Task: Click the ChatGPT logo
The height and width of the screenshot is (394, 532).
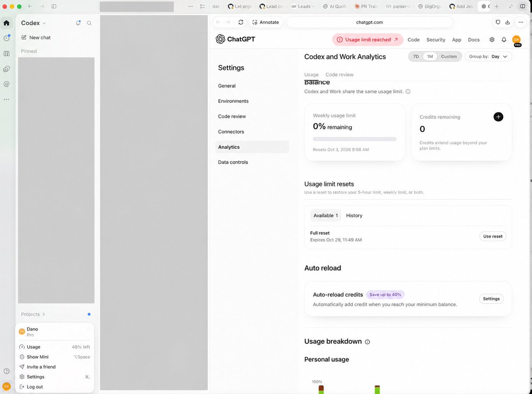Action: coord(236,39)
